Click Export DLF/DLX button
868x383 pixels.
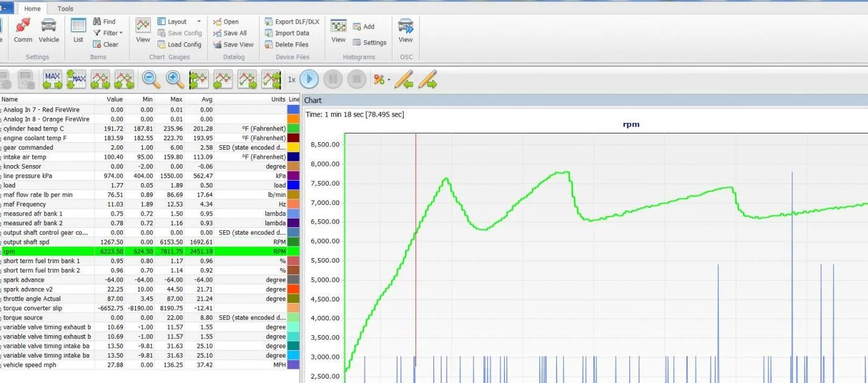click(291, 22)
